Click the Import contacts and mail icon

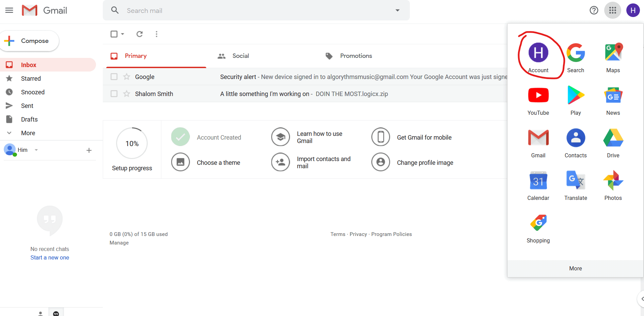pos(280,162)
